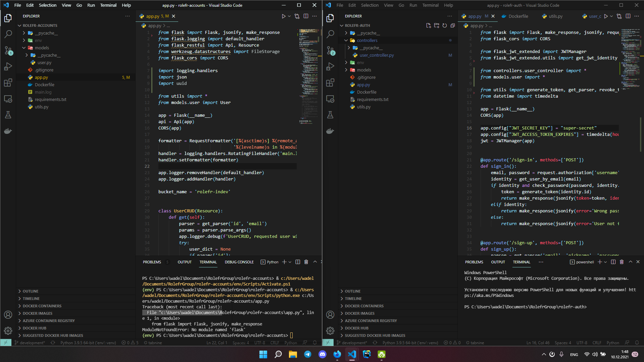Open Search view in rolefr-auth window
The image size is (644, 362).
pyautogui.click(x=330, y=34)
